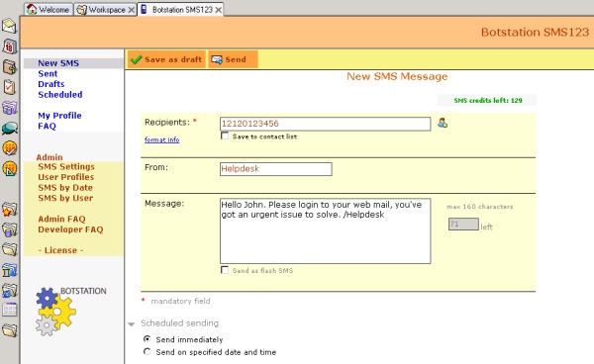Screen dimensions: 594x364
Task: Click into the From field showing Helpdesk
Action: click(276, 169)
